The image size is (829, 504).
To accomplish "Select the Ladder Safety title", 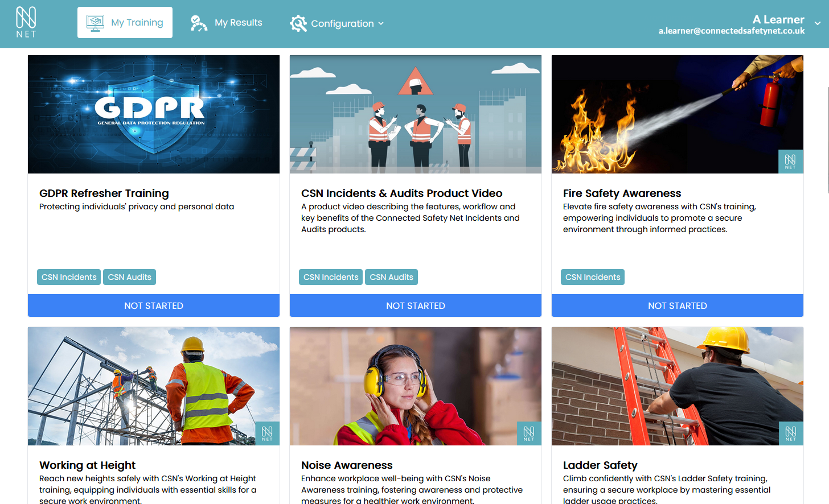I will [x=600, y=465].
